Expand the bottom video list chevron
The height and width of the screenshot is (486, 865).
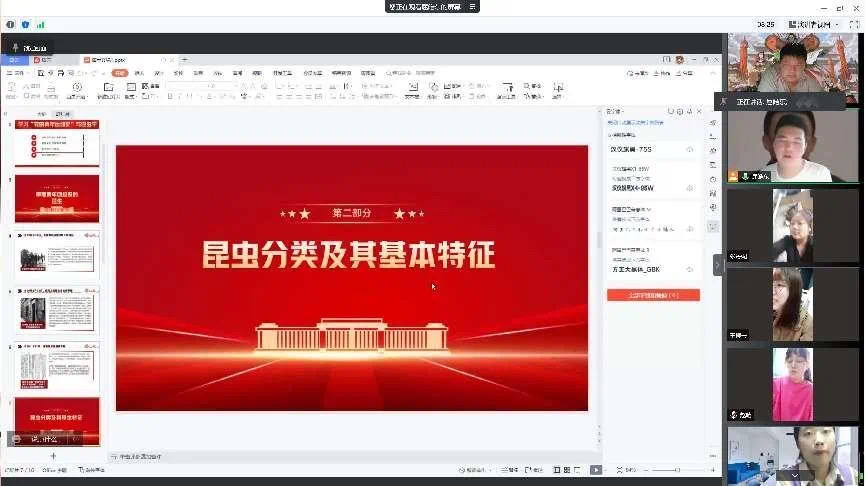tap(795, 474)
